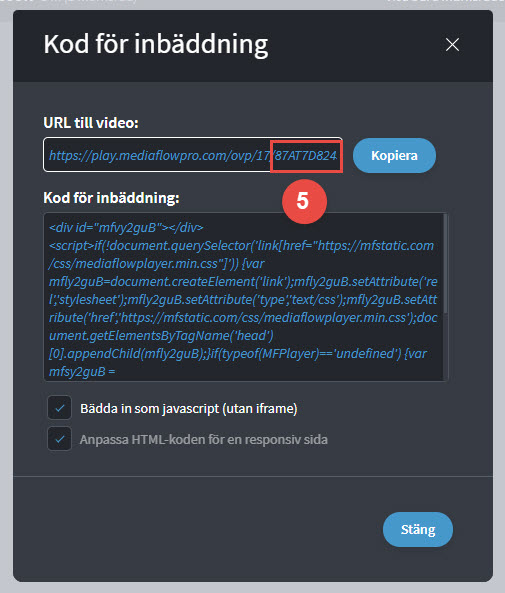This screenshot has height=593, width=505.
Task: Copy the video URL with Kopiera
Action: click(394, 155)
